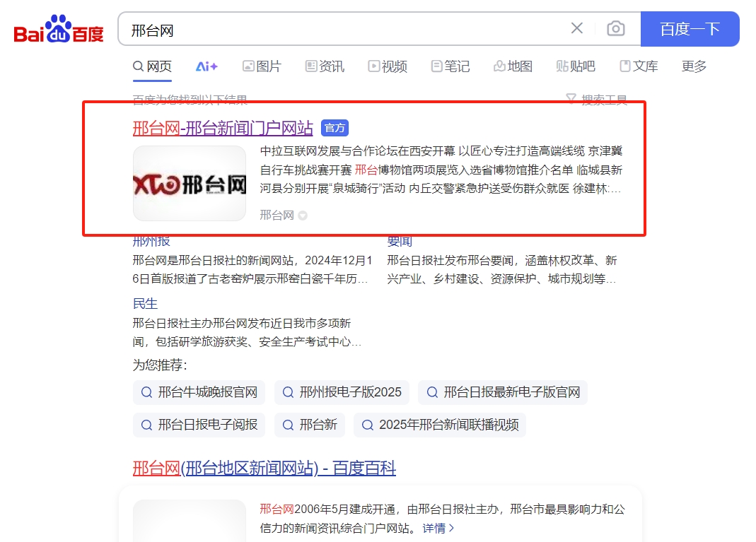Image resolution: width=756 pixels, height=542 pixels.
Task: Open the 要闻 sub-link
Action: 400,241
